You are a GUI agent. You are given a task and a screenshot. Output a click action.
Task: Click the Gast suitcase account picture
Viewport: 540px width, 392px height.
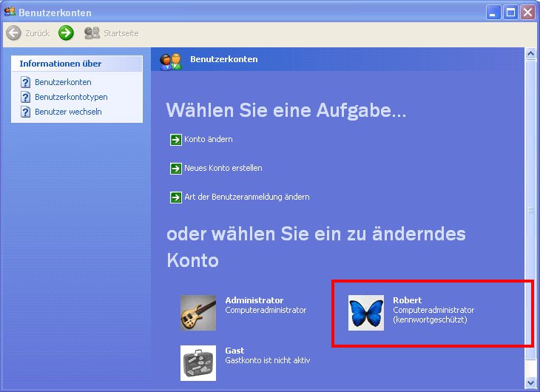(198, 362)
